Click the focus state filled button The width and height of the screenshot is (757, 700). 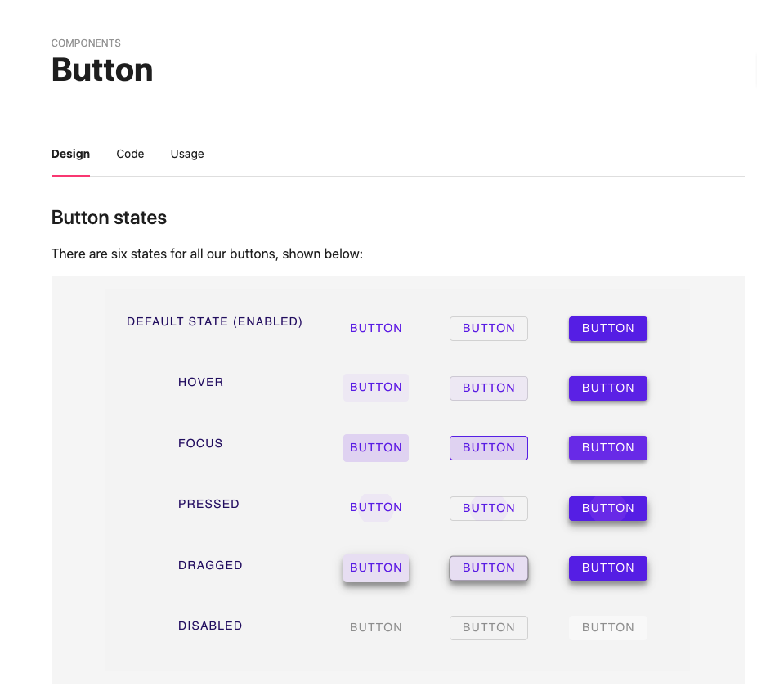pyautogui.click(x=608, y=448)
